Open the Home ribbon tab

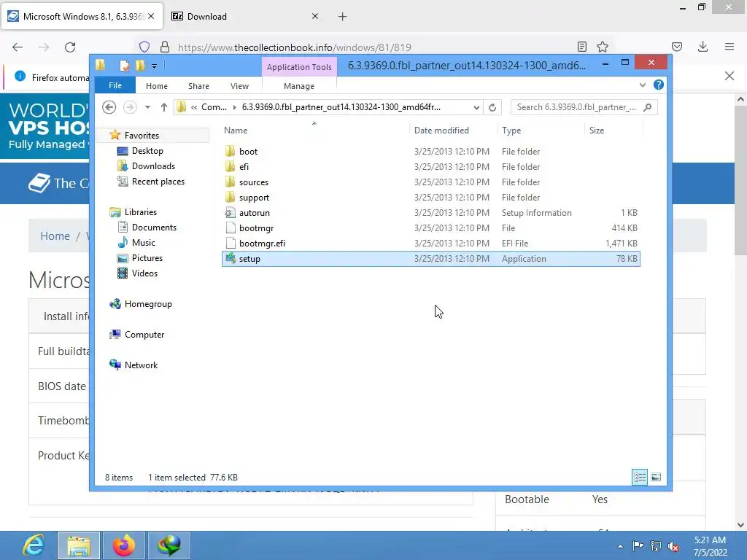click(x=157, y=86)
